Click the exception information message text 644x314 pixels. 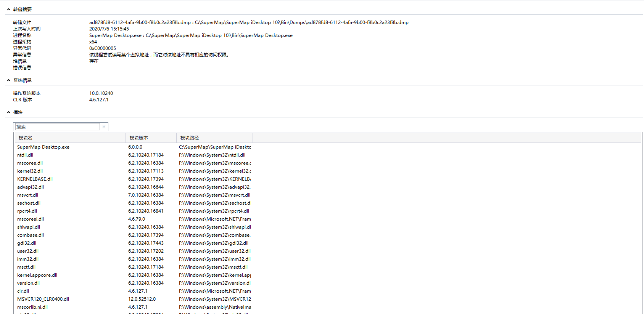click(159, 55)
